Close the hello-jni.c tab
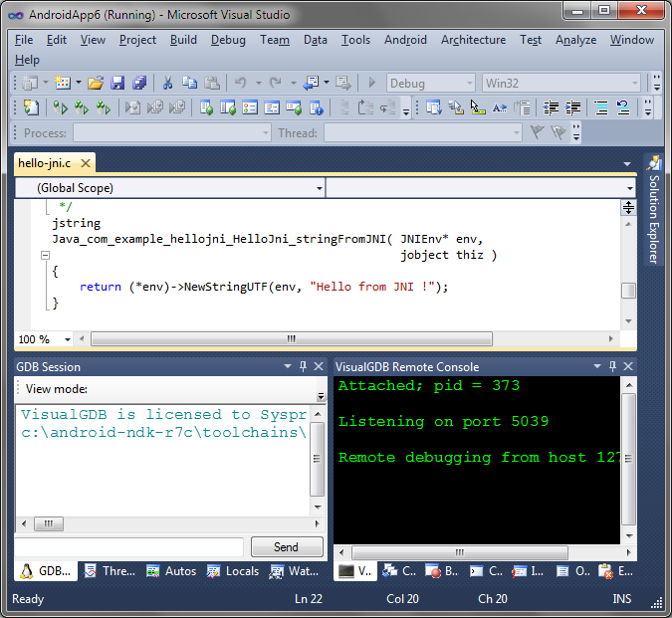The height and width of the screenshot is (618, 672). [x=86, y=163]
